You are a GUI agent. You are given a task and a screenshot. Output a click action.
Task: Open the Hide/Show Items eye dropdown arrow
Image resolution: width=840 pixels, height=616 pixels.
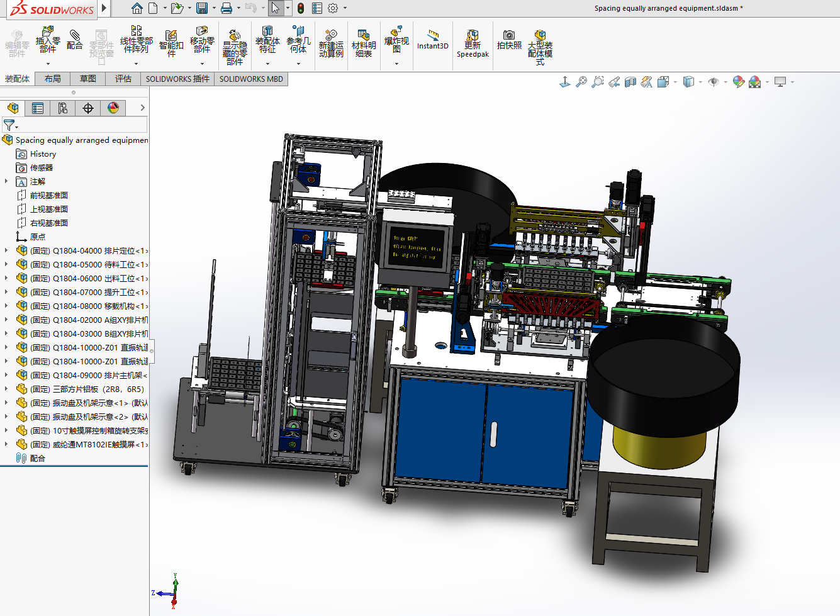pos(725,82)
